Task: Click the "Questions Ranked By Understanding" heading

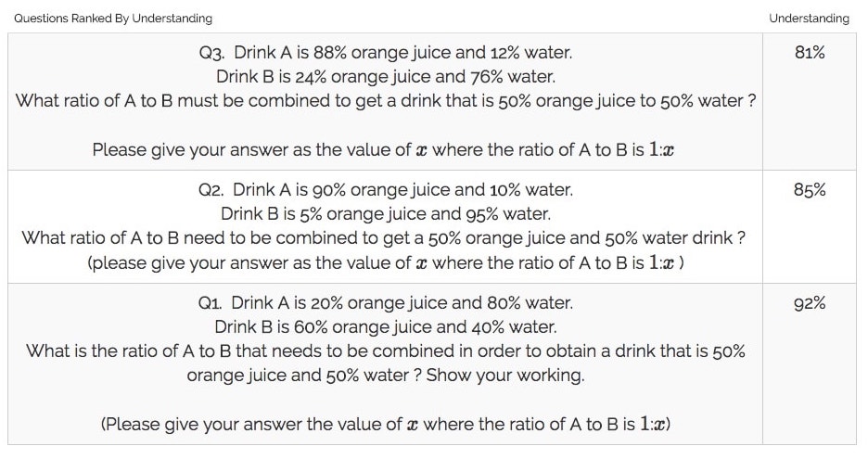Action: click(113, 19)
